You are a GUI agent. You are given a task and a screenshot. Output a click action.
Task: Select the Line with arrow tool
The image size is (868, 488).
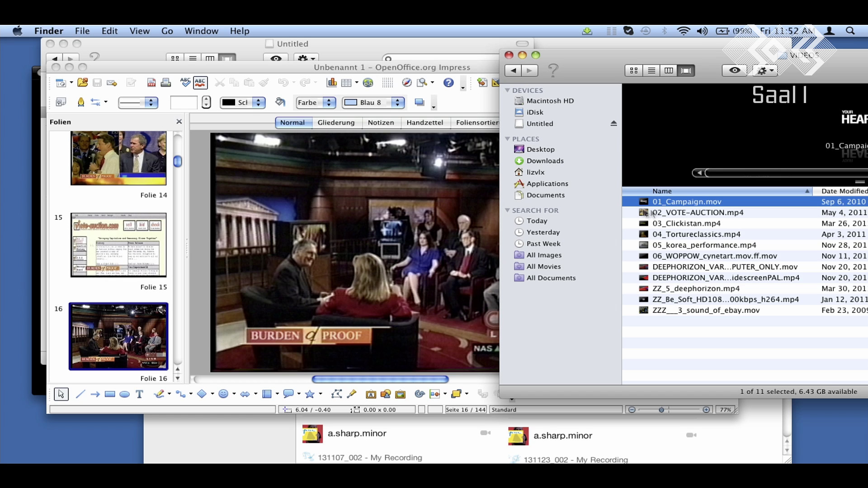(x=95, y=394)
